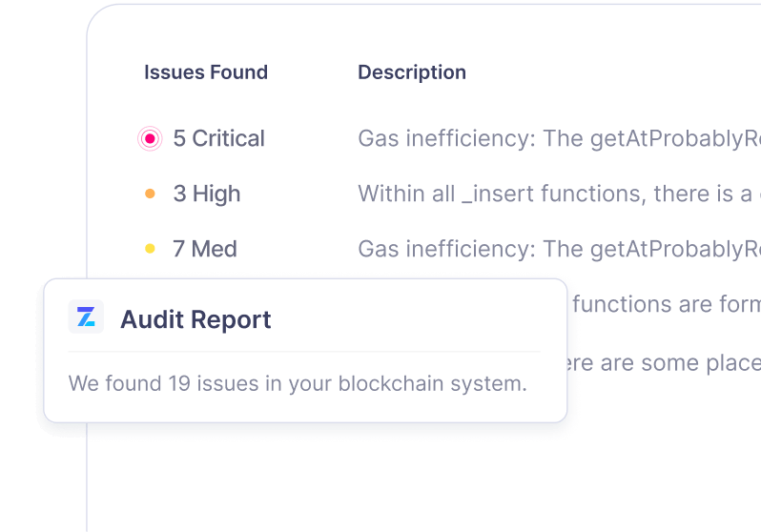Click empty area below the issues table
The width and height of the screenshot is (761, 532).
422,476
